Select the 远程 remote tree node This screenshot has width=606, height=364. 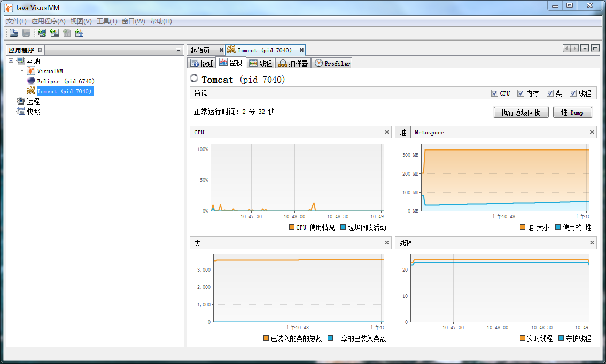pos(33,101)
